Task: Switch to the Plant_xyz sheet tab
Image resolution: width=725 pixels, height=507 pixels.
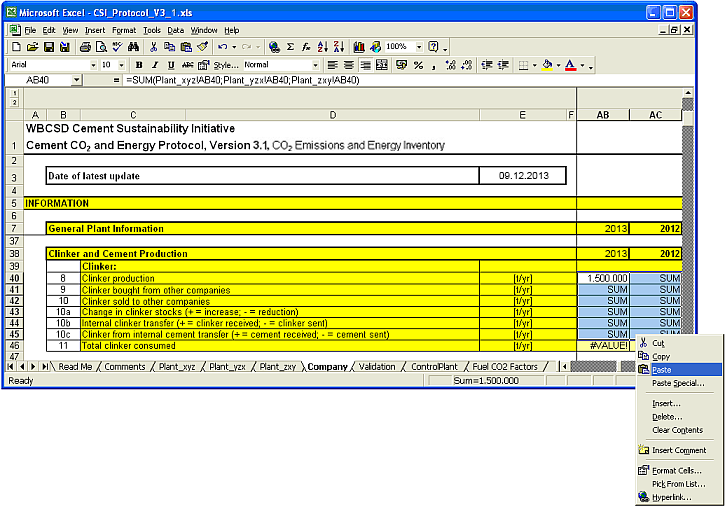Action: pos(177,367)
